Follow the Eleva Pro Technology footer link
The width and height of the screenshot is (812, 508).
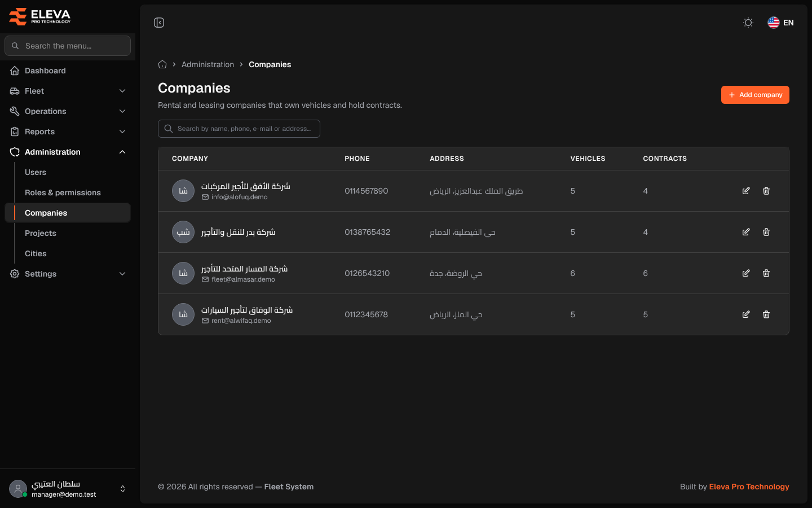click(749, 487)
